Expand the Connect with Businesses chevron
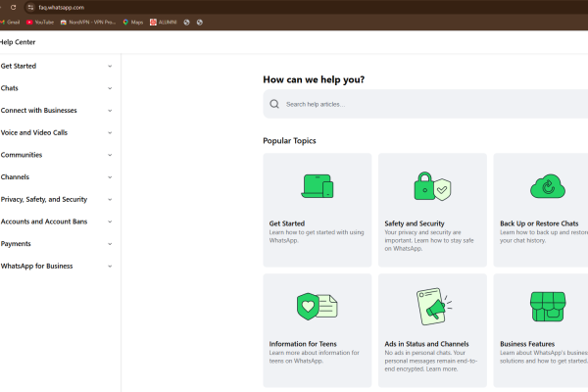The image size is (588, 392). pos(110,111)
